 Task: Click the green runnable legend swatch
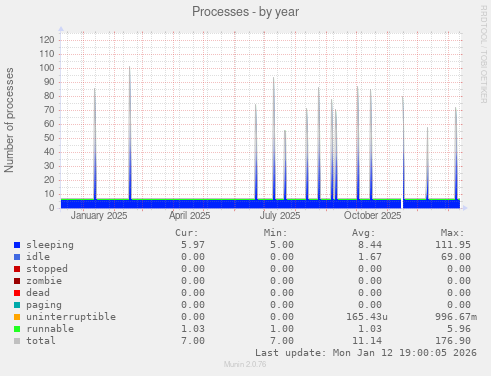17,329
